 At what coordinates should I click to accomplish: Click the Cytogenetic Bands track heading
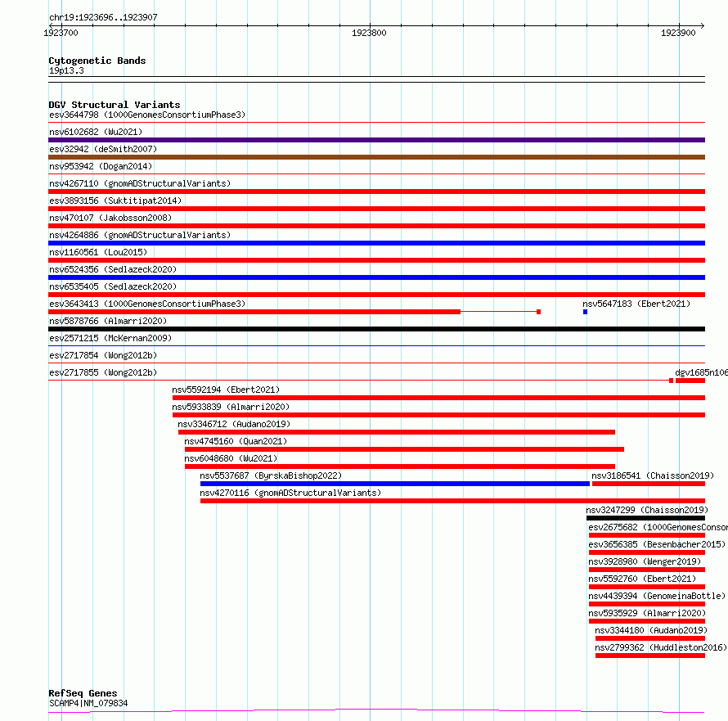click(97, 61)
